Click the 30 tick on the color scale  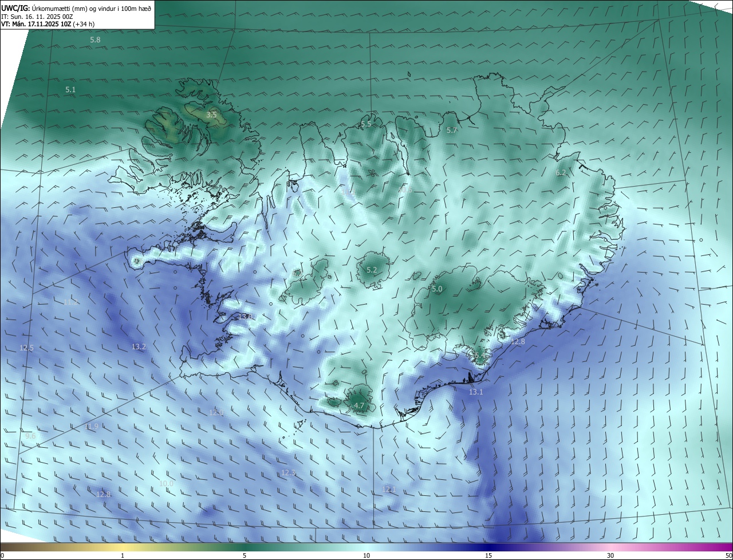[x=610, y=555]
